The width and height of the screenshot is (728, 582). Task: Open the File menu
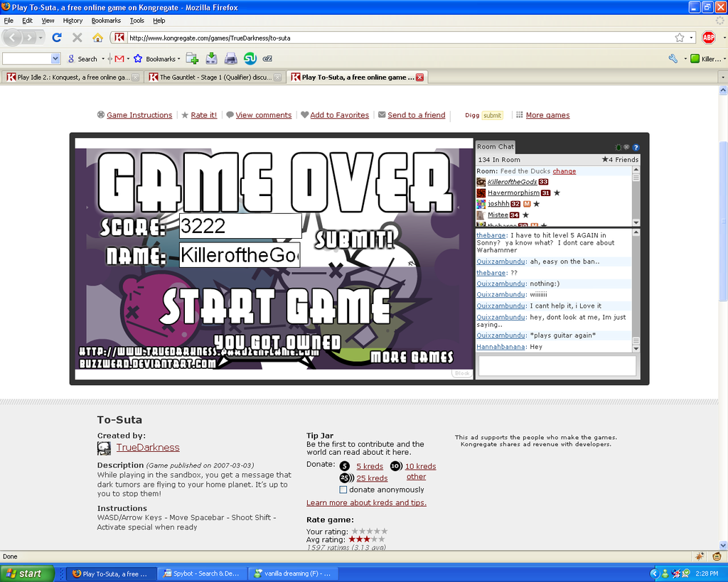click(9, 21)
